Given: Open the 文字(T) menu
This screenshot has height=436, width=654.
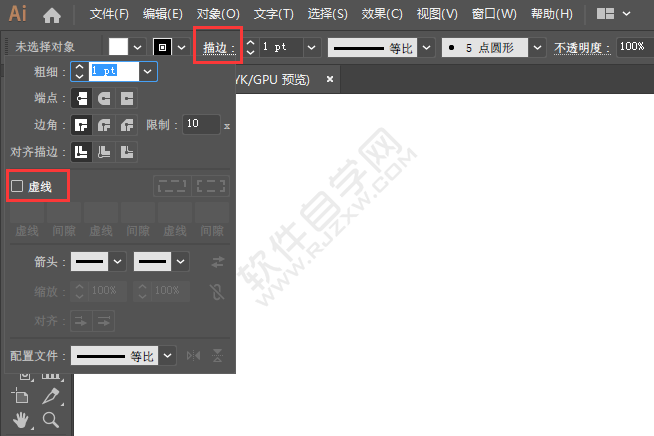Looking at the screenshot, I should [x=274, y=14].
